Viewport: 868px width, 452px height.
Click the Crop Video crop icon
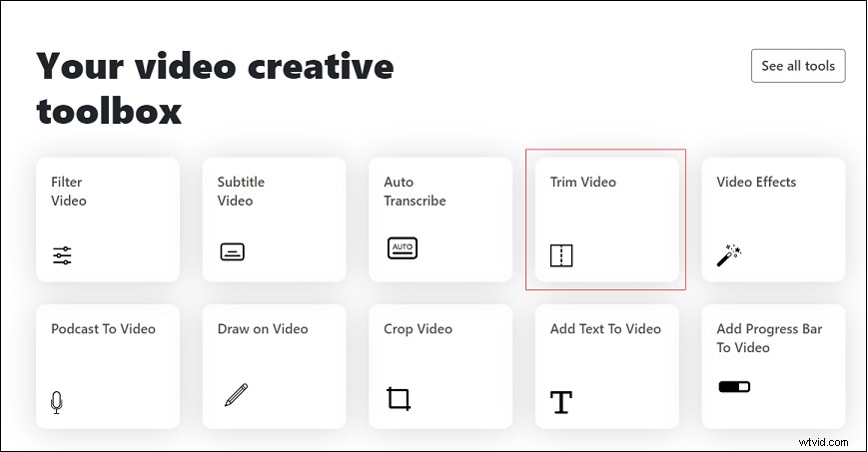click(399, 398)
